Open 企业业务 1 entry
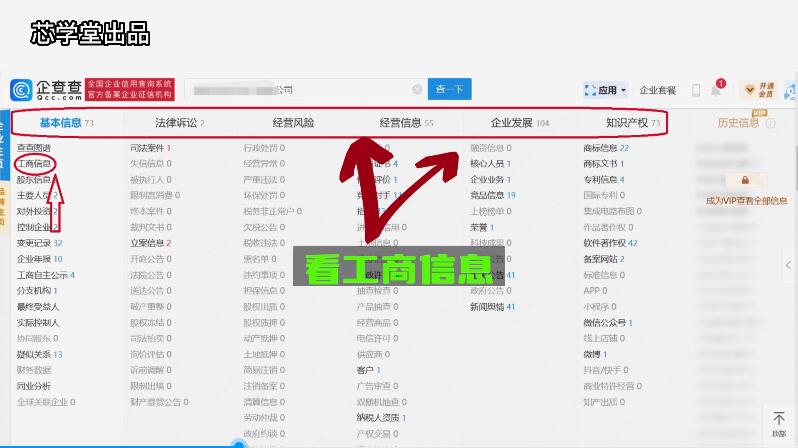Image resolution: width=798 pixels, height=448 pixels. coord(490,179)
